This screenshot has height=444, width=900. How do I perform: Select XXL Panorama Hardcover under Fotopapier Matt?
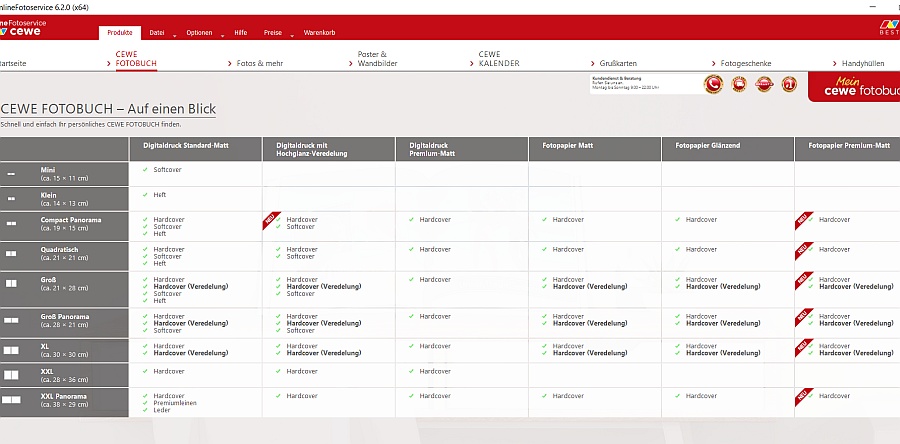point(568,396)
